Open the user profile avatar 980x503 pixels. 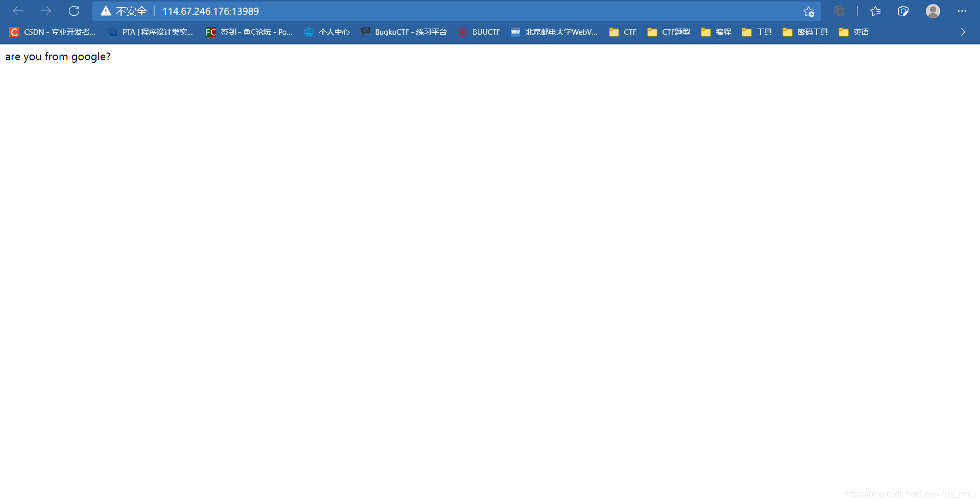(933, 11)
